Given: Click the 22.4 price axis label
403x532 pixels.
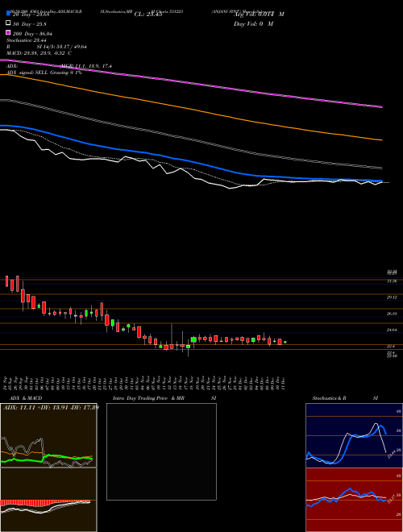Looking at the screenshot, I should (391, 347).
